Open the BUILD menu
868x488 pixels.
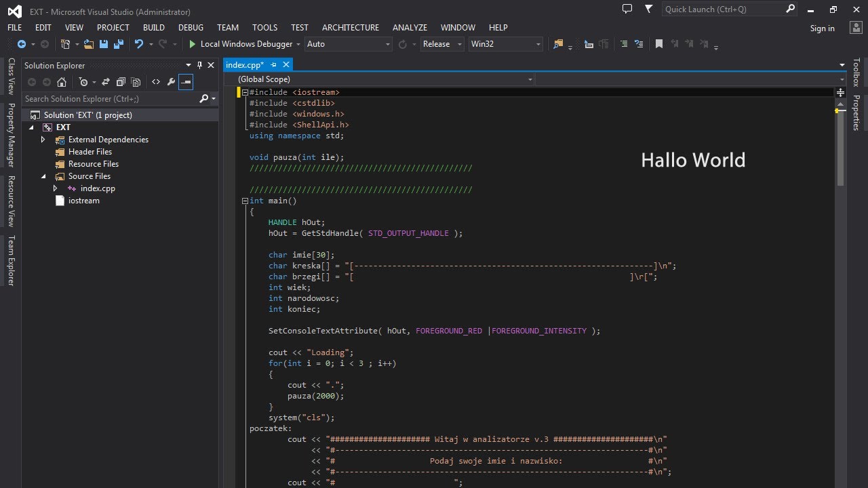154,28
